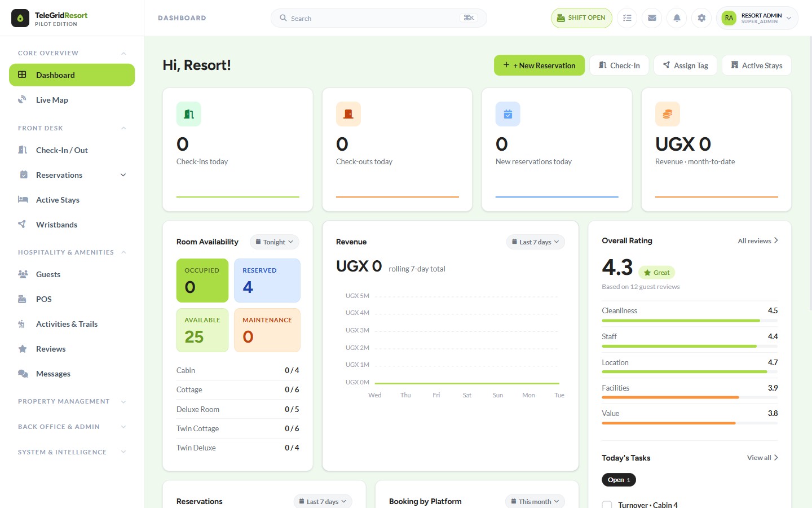Click the check-ins today door icon
Screen dimensions: 812x508
pos(189,114)
